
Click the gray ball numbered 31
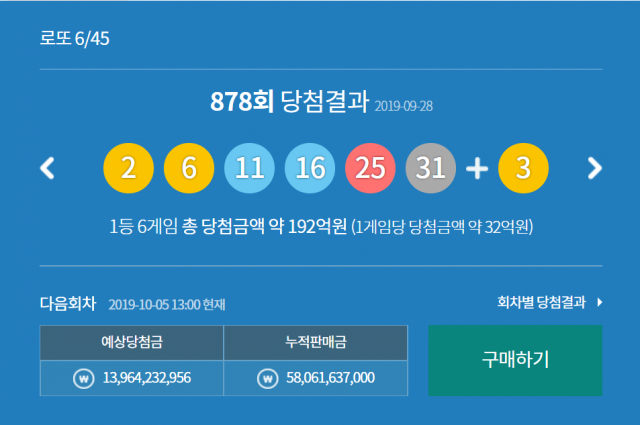(x=431, y=168)
